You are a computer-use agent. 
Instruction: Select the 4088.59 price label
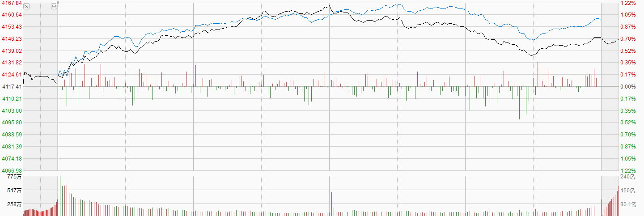11,135
